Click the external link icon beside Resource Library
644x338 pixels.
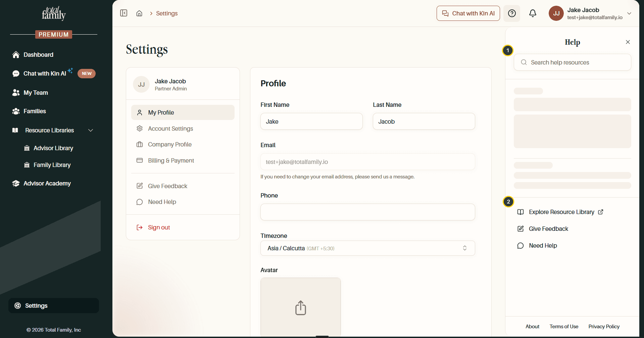[601, 212]
